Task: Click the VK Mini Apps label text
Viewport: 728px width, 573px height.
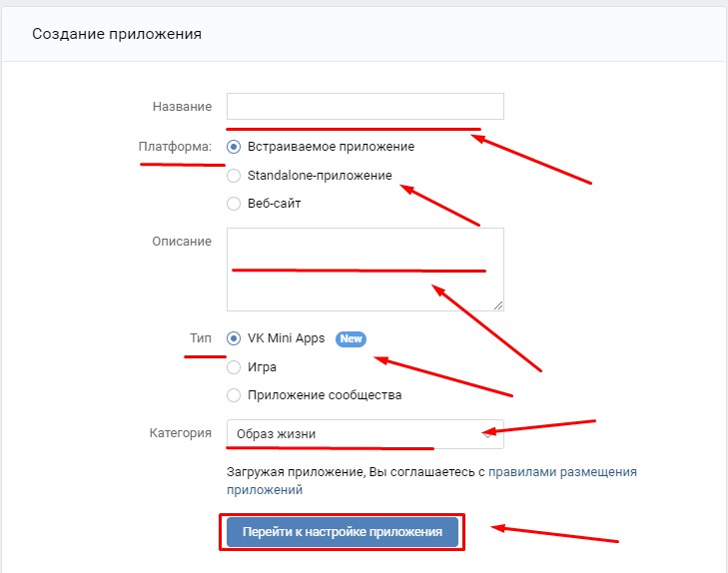Action: coord(286,338)
